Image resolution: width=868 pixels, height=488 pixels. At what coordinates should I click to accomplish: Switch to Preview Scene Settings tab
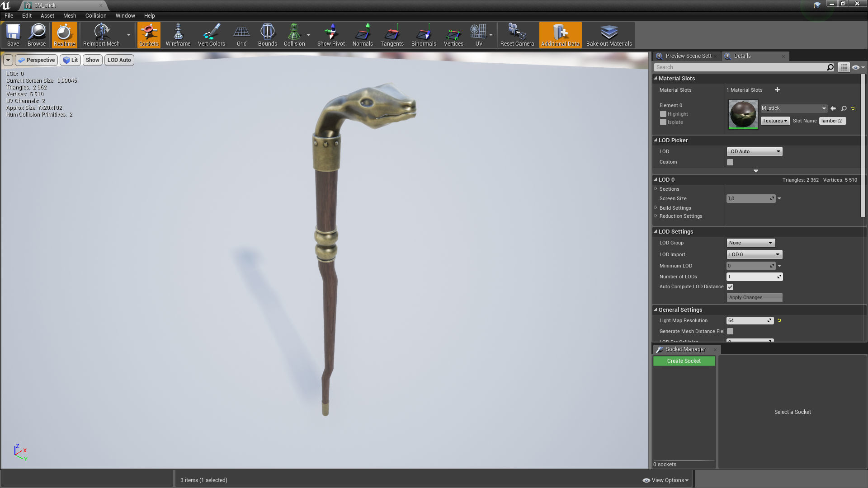coord(688,56)
